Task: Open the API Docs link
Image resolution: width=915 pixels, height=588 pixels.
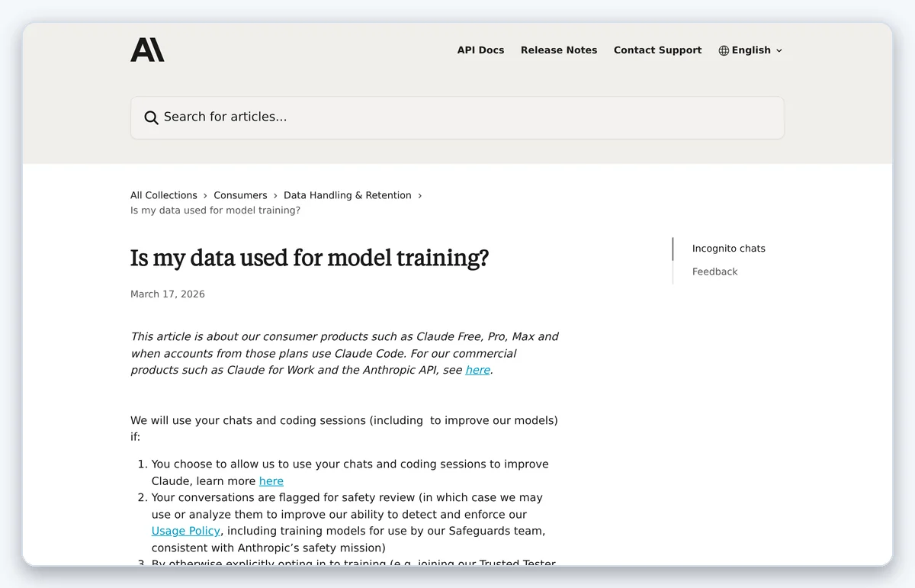Action: 480,50
